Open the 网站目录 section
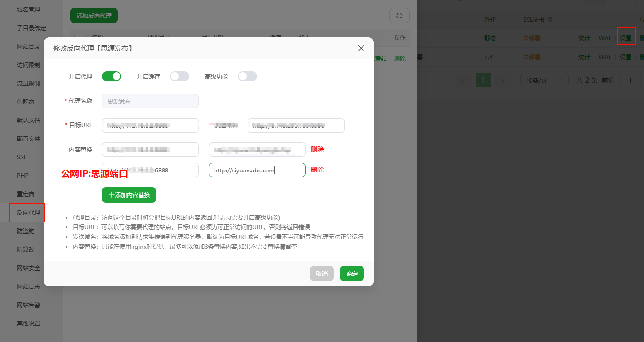The image size is (644, 342). 29,46
